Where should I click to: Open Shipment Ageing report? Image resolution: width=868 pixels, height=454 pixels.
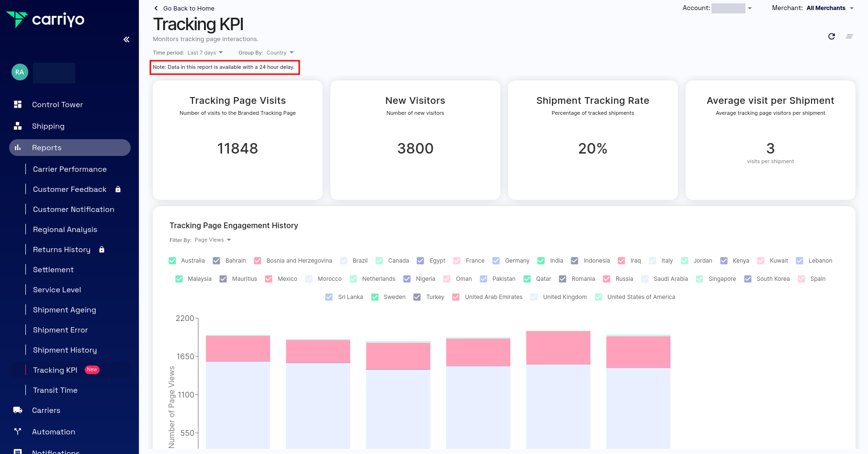coord(65,310)
